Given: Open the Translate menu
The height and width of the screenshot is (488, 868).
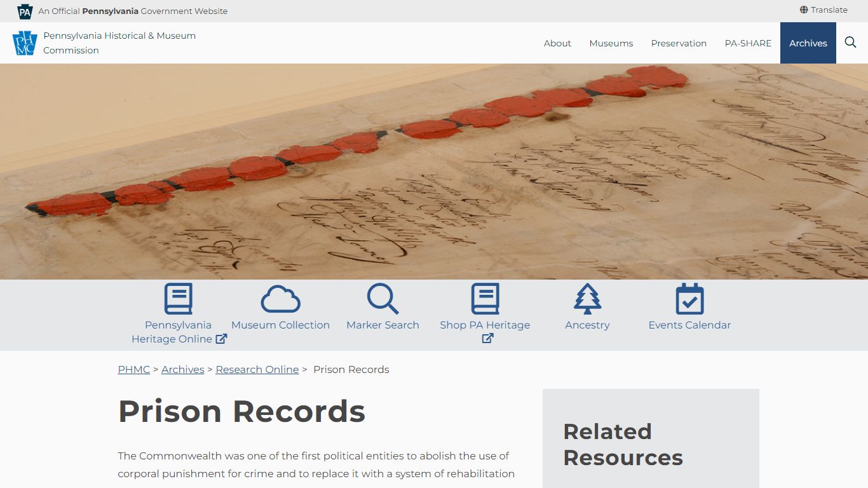Looking at the screenshot, I should click(827, 10).
